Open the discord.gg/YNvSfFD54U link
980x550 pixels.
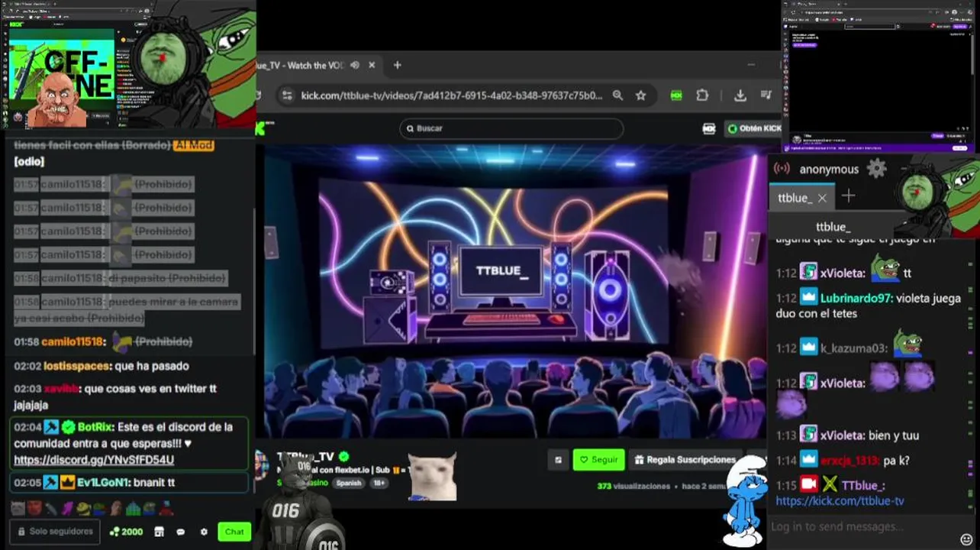pyautogui.click(x=94, y=460)
